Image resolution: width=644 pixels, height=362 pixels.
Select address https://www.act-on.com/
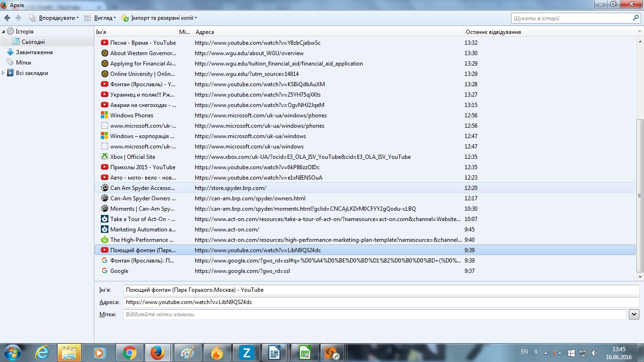pyautogui.click(x=227, y=230)
